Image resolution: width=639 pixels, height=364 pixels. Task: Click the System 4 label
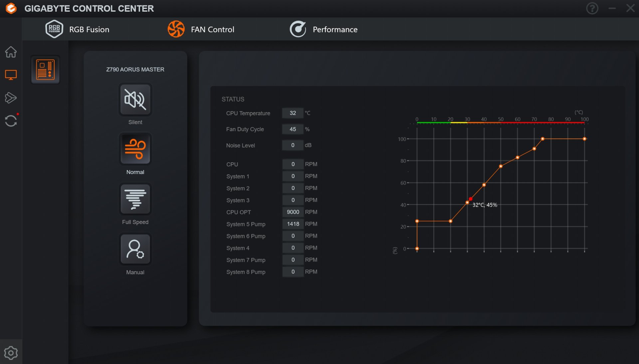238,248
